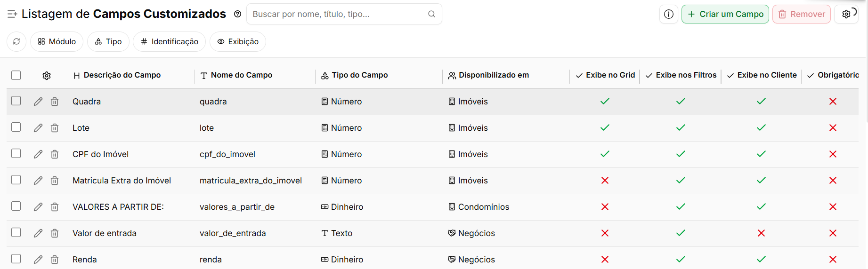Click Exibe nos Filtros check for Renda

(x=681, y=259)
